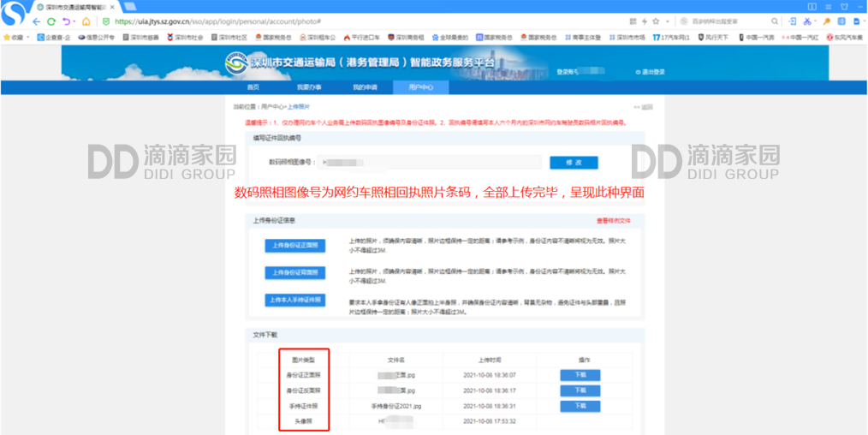Click the 修改 button
This screenshot has height=435, width=868.
click(574, 162)
